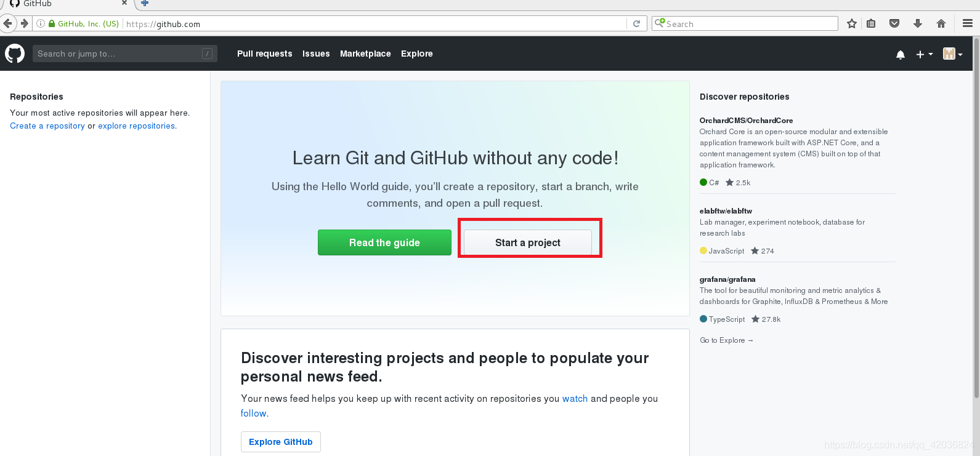Click the Read the guide button
Viewport: 980px width, 456px height.
(384, 242)
